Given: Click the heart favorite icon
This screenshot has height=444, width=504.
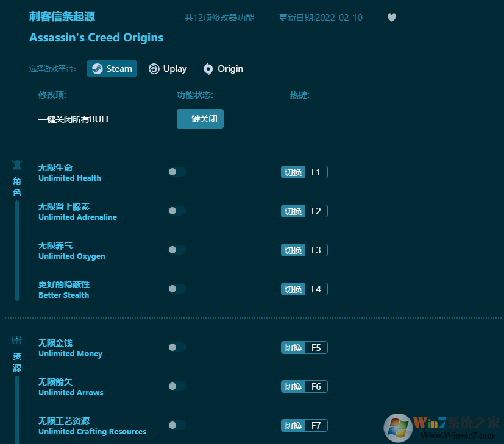Looking at the screenshot, I should pyautogui.click(x=392, y=18).
